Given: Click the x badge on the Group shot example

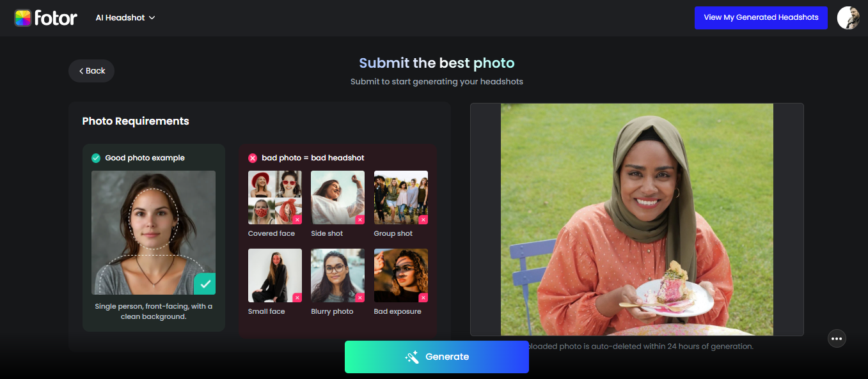Looking at the screenshot, I should point(423,219).
